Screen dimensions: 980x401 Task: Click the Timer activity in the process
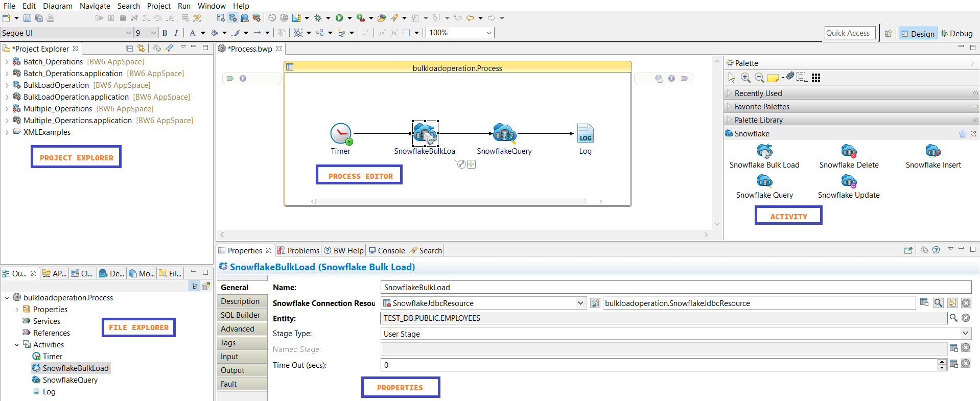pos(341,134)
